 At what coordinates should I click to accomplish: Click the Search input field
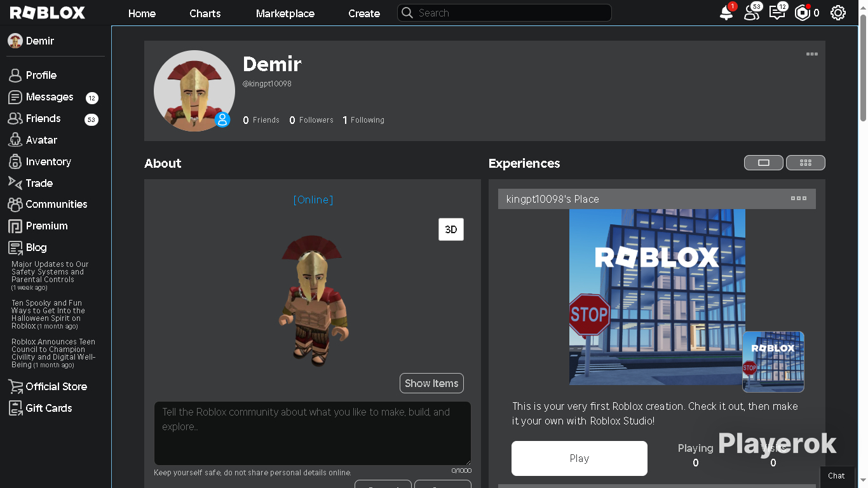[505, 13]
